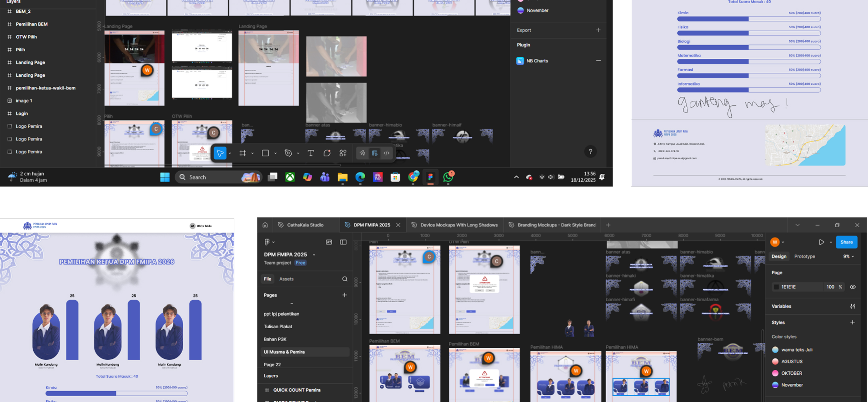Select the Text tool
The width and height of the screenshot is (868, 402).
coord(311,153)
